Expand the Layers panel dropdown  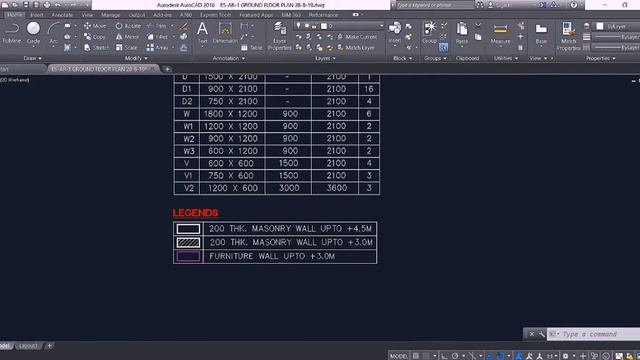(325, 58)
